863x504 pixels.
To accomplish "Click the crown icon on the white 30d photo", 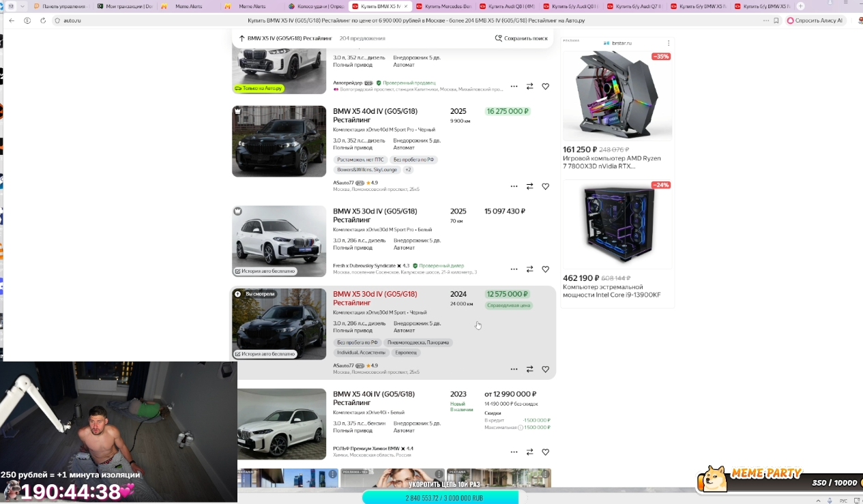I will (237, 211).
